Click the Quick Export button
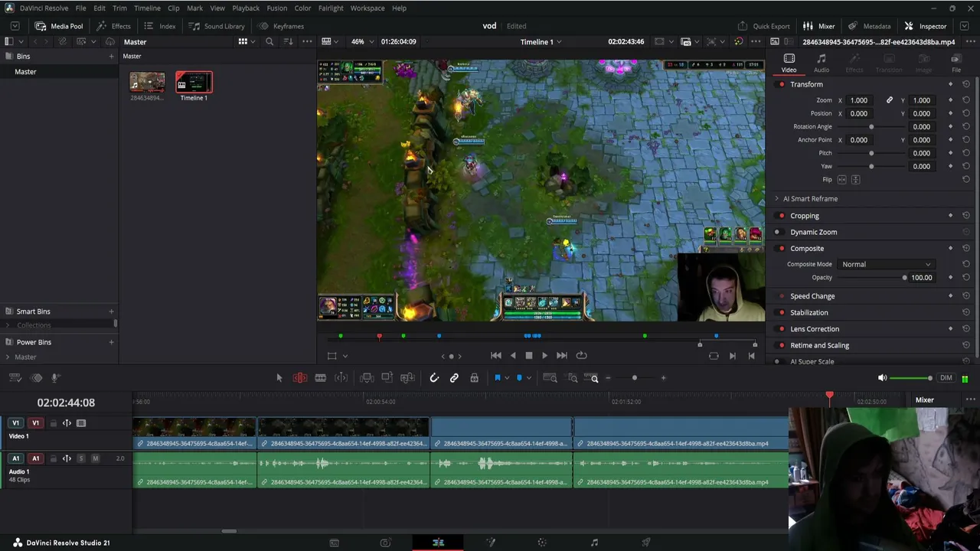This screenshot has width=980, height=551. [763, 26]
